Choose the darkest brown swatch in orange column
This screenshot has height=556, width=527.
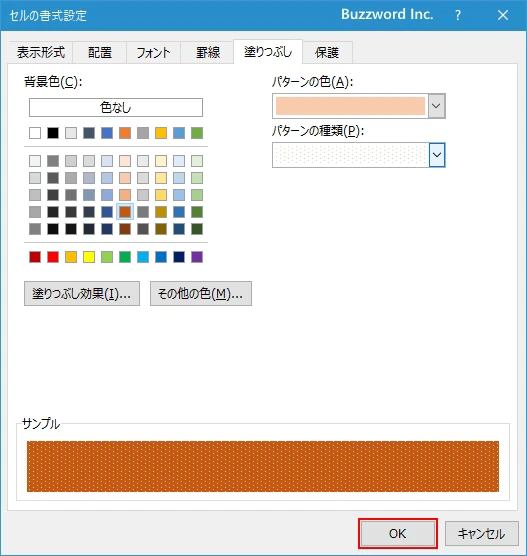click(125, 229)
